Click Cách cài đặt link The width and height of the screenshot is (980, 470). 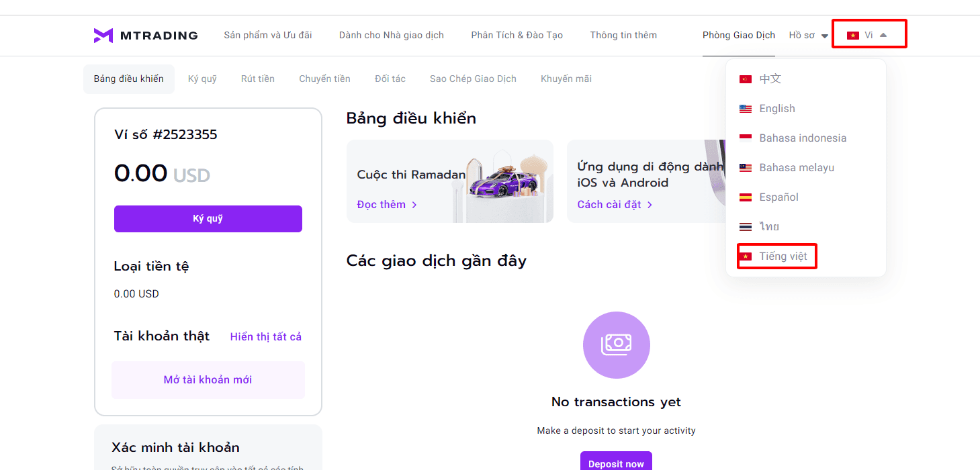[x=615, y=205]
